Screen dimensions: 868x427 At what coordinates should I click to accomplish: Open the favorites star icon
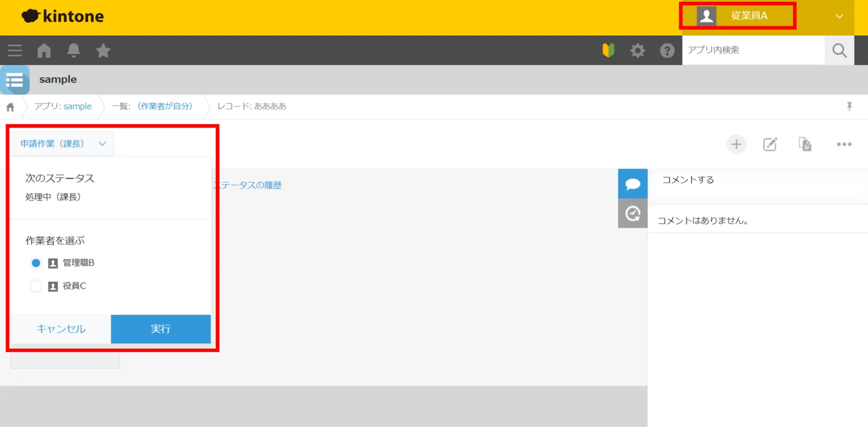tap(103, 51)
